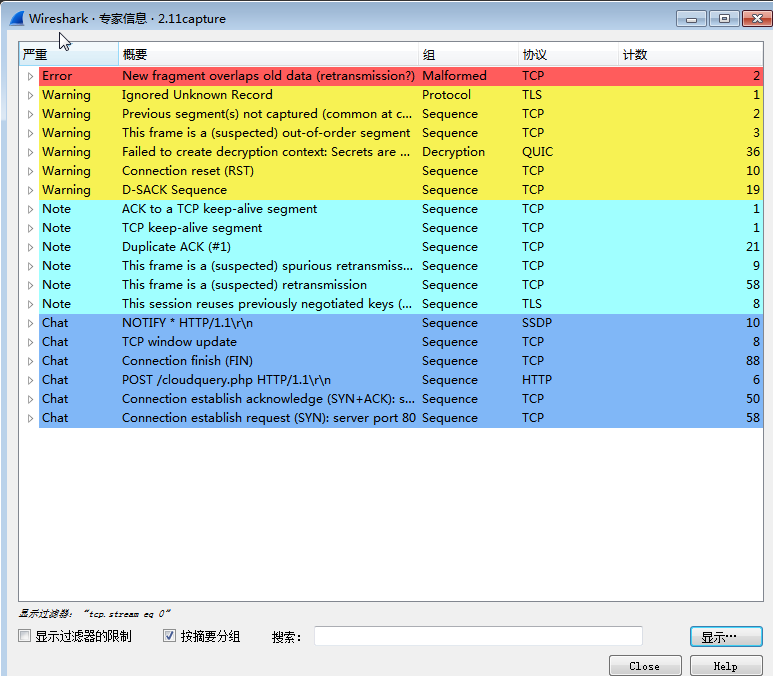Select the 'Decryption' group cell

pyautogui.click(x=454, y=152)
